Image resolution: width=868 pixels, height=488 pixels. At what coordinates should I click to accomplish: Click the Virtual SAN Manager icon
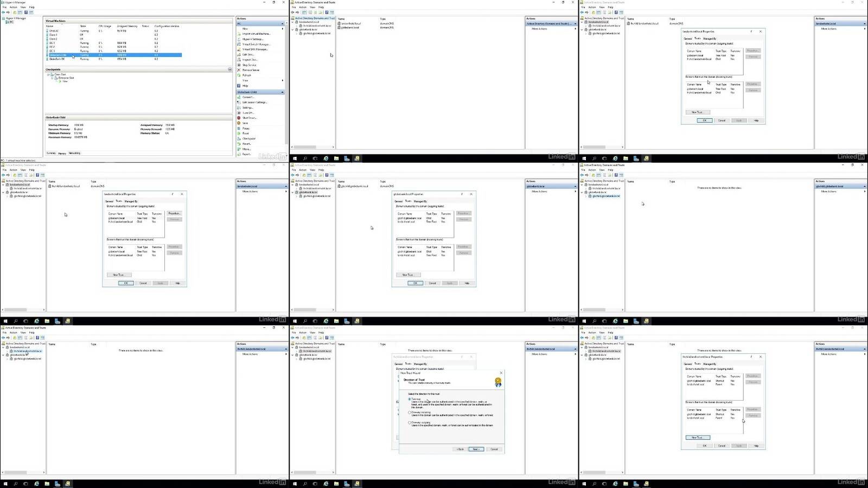239,49
